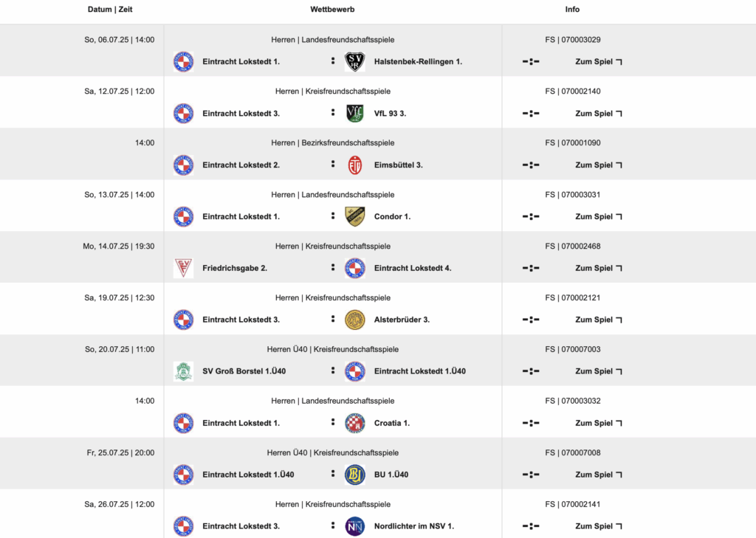Click the Croatia 1. checkered crest

(x=355, y=423)
